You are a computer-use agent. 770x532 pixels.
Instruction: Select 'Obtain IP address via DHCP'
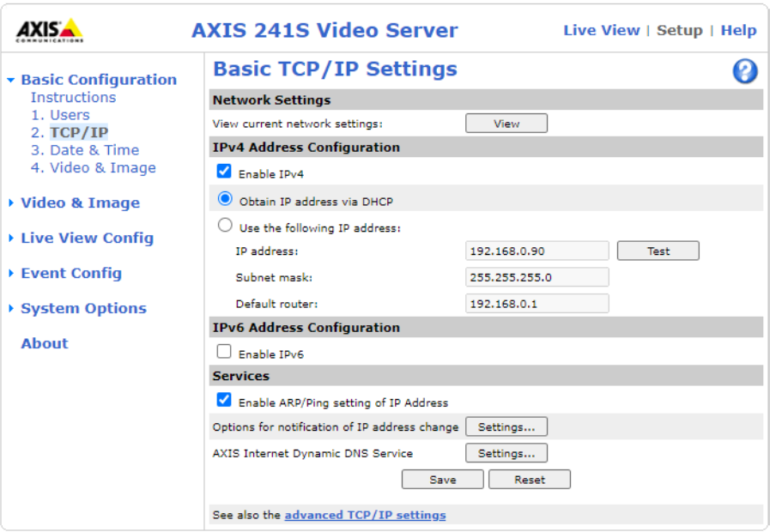tap(225, 198)
